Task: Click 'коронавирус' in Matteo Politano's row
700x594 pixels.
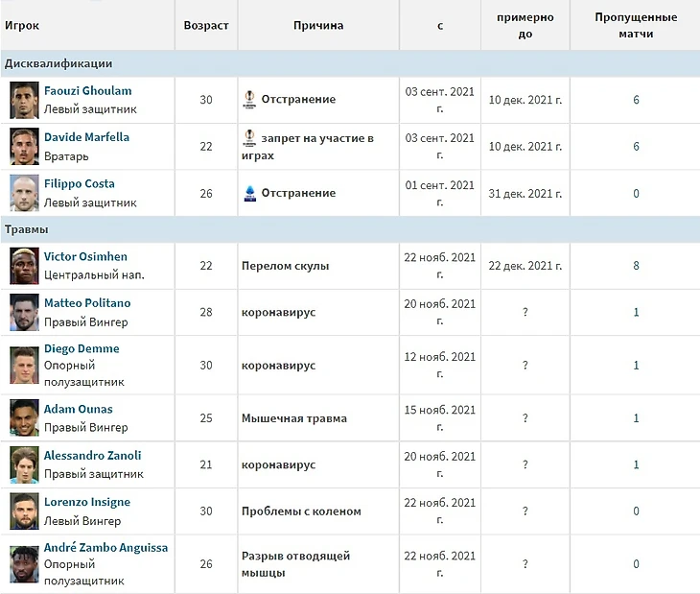Action: point(279,312)
